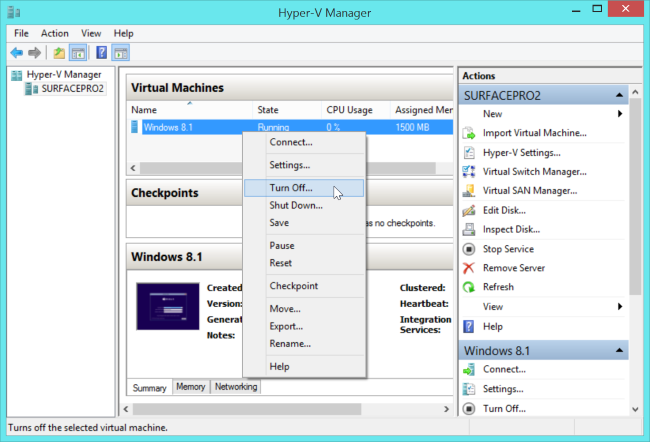The height and width of the screenshot is (442, 650).
Task: Click the Stop Service icon
Action: (x=469, y=249)
